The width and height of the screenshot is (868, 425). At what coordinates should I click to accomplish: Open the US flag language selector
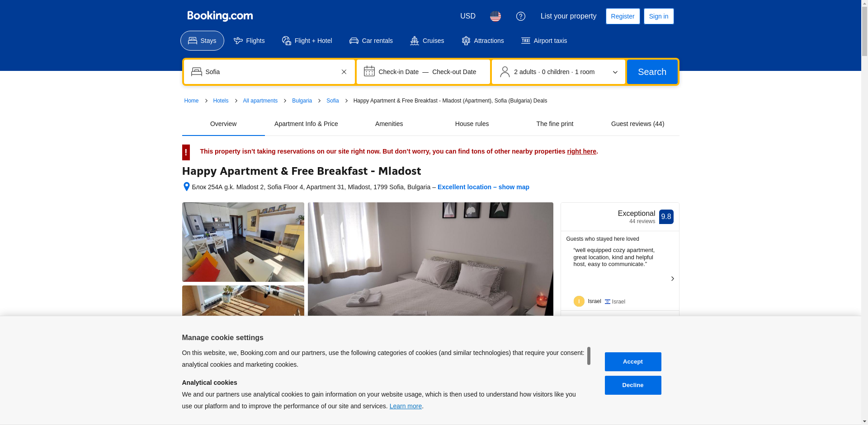[x=495, y=16]
